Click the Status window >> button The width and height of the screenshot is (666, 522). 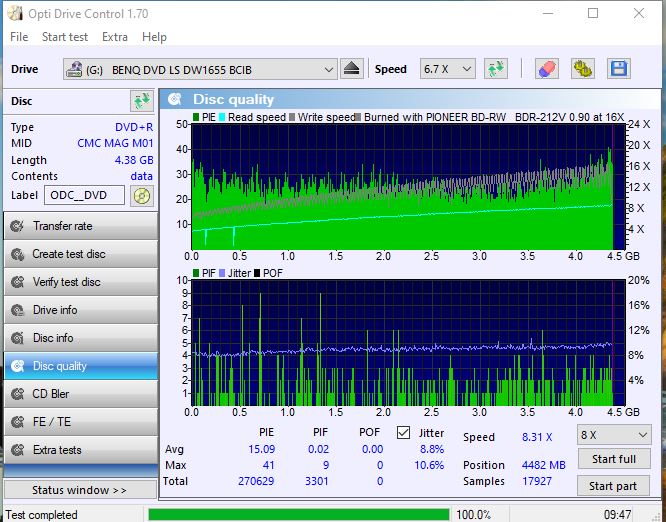click(x=79, y=490)
